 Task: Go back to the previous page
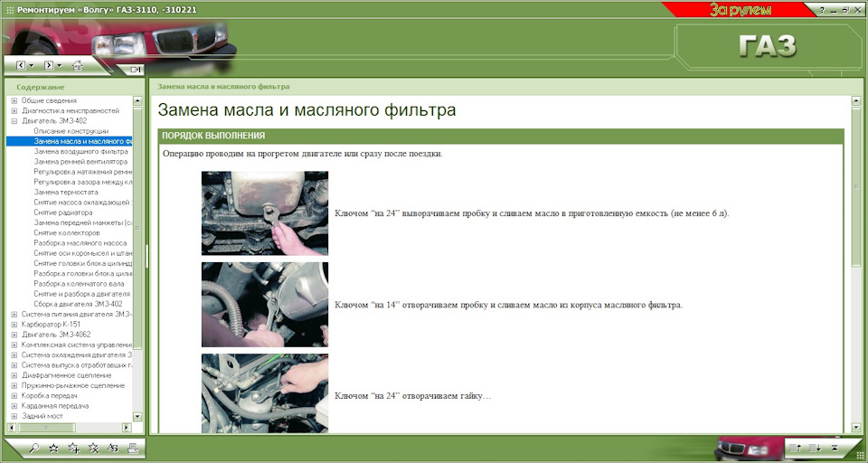[21, 65]
